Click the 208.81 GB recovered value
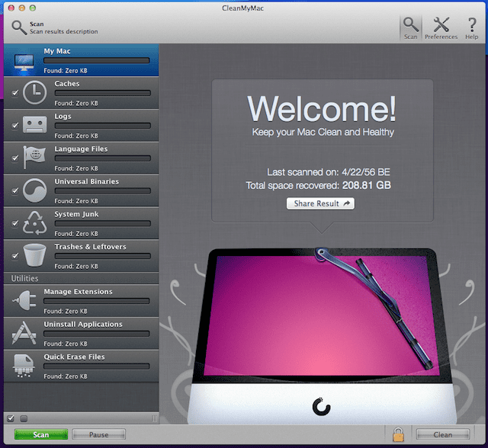488x448 pixels. coord(366,186)
